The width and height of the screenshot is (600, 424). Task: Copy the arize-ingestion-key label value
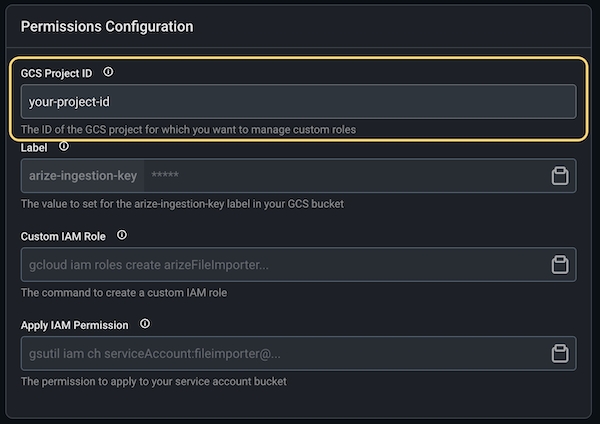(x=560, y=176)
